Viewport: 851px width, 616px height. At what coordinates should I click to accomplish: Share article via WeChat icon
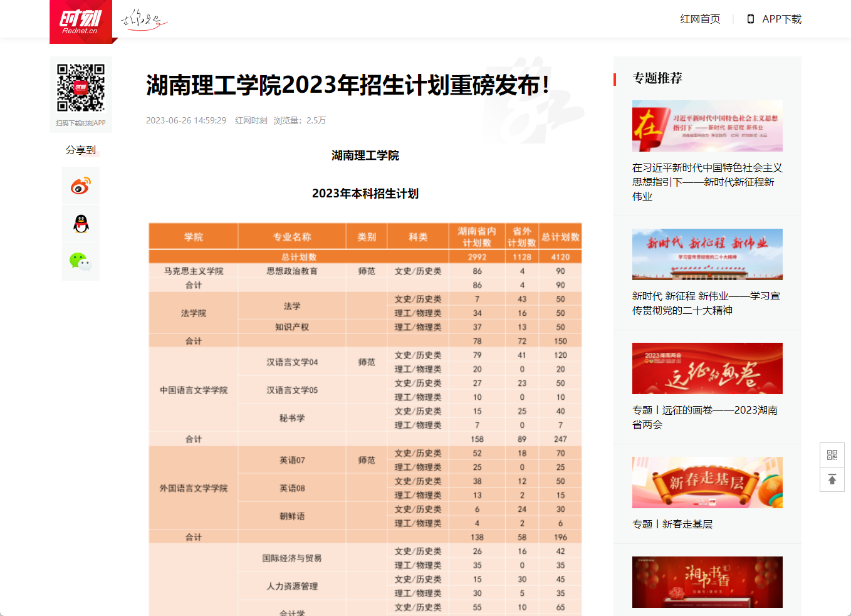81,261
